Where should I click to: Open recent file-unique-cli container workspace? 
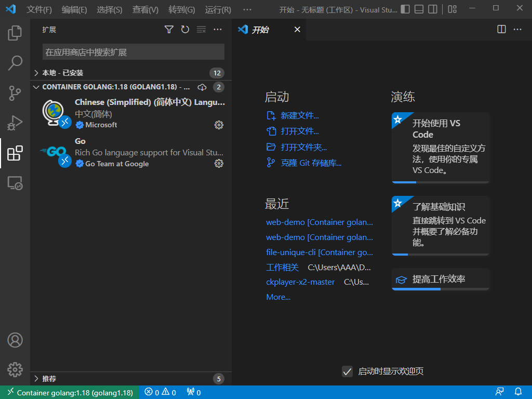click(x=320, y=252)
